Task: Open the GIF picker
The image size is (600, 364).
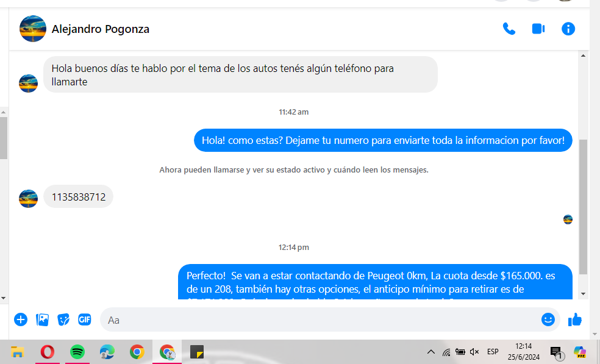Action: tap(84, 319)
